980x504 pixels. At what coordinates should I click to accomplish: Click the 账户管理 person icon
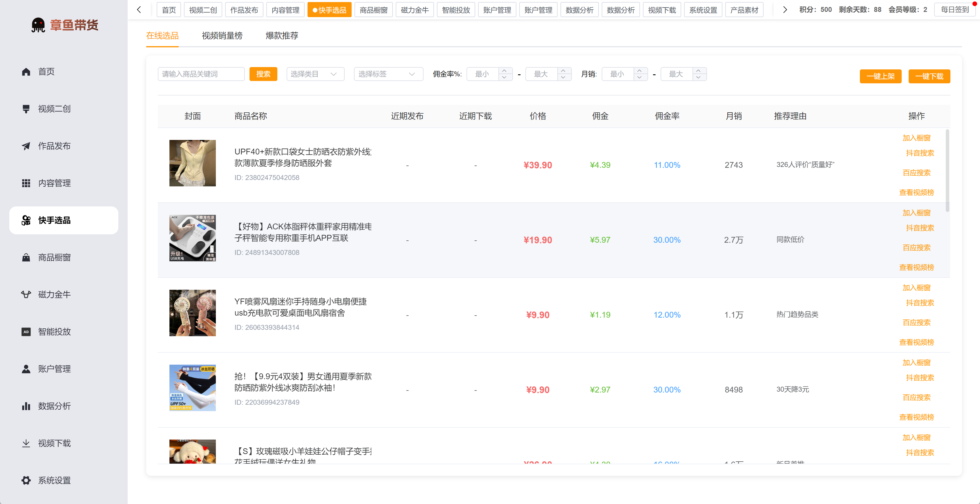point(26,369)
